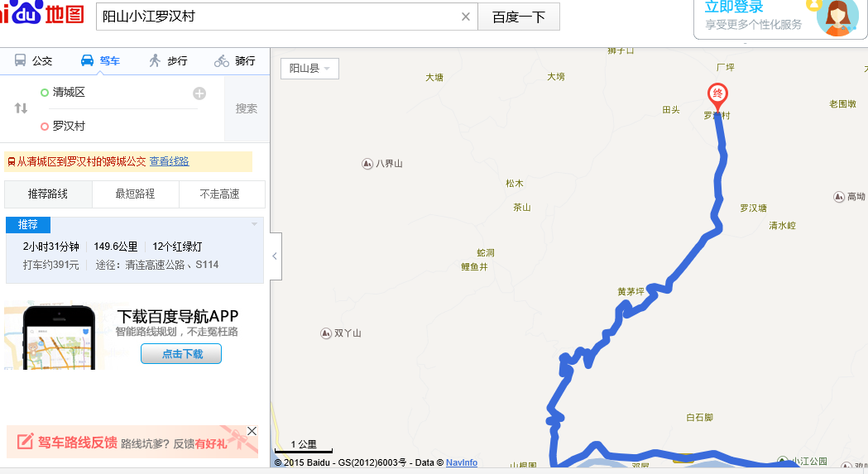Click the 黄茅坪 map label
868x474 pixels.
(x=631, y=291)
